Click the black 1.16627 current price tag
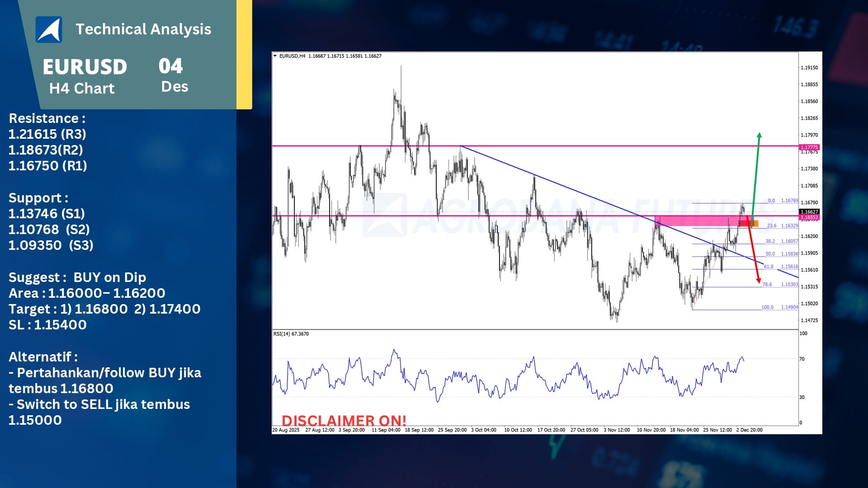 (809, 211)
